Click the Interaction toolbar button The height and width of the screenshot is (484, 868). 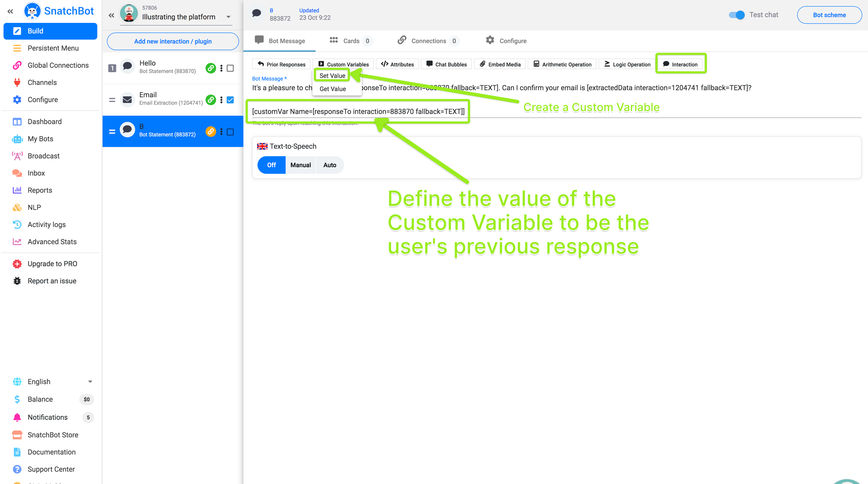point(680,64)
